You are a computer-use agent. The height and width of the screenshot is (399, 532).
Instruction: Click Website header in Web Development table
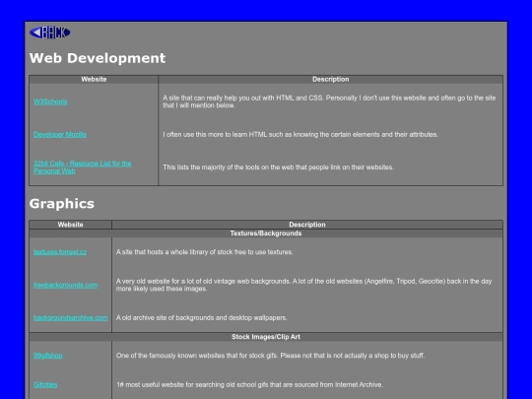point(94,80)
